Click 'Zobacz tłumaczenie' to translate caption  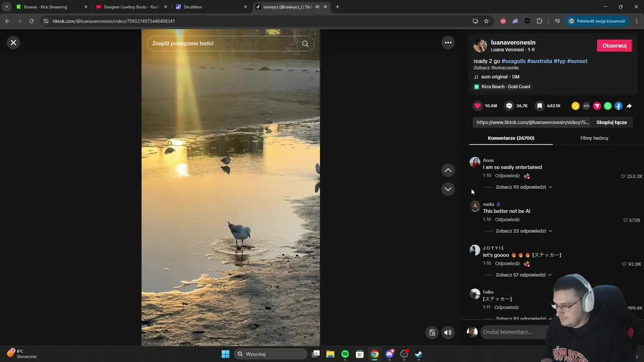(x=496, y=68)
